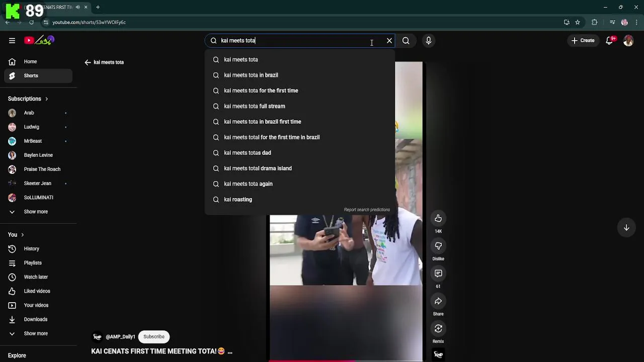The height and width of the screenshot is (362, 644).
Task: Open the Ludwig channel subscription
Action: pos(38,127)
